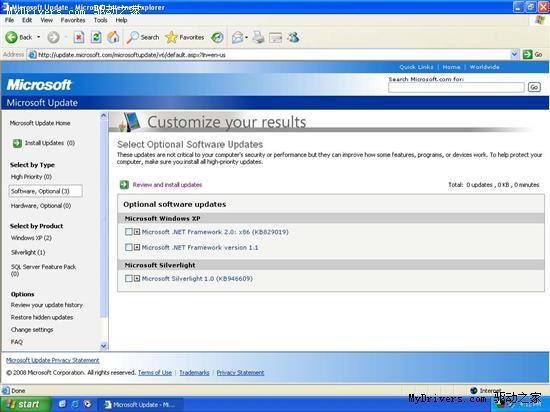
Task: Focus the Search Microsoft.com input box
Action: [x=456, y=87]
